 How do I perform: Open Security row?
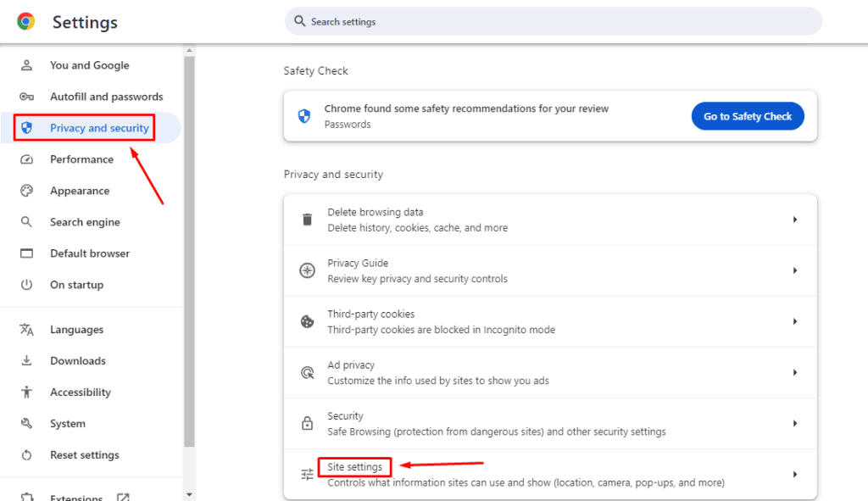point(550,424)
